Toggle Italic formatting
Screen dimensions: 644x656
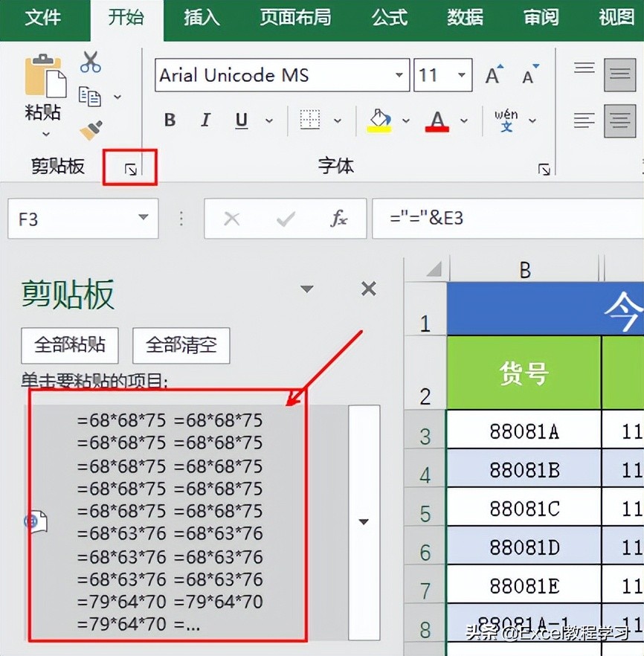(x=205, y=120)
